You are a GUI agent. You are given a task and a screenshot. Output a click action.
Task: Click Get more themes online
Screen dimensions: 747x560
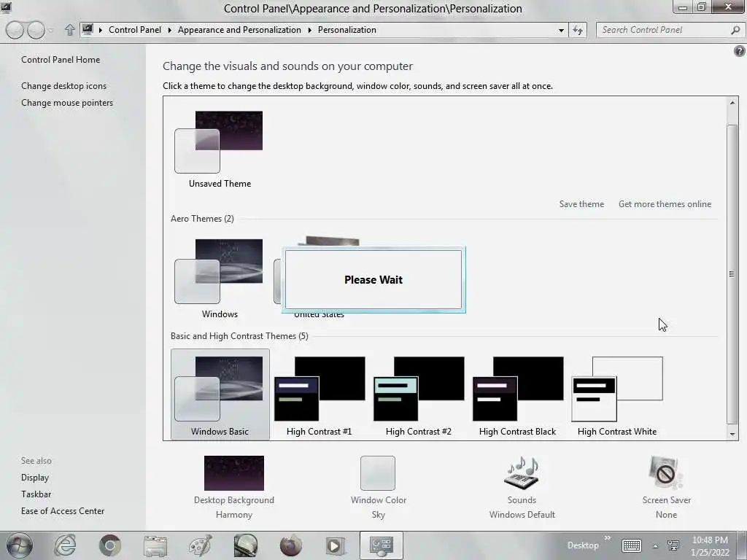tap(665, 204)
